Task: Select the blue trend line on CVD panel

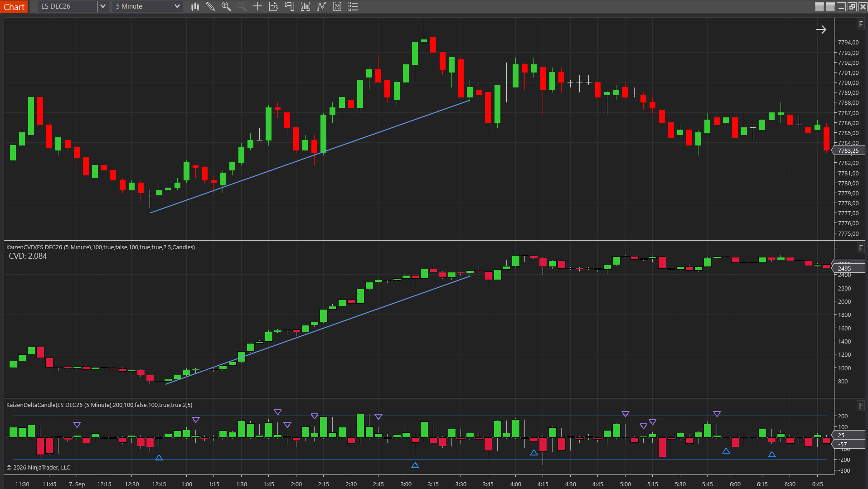Action: pos(318,330)
